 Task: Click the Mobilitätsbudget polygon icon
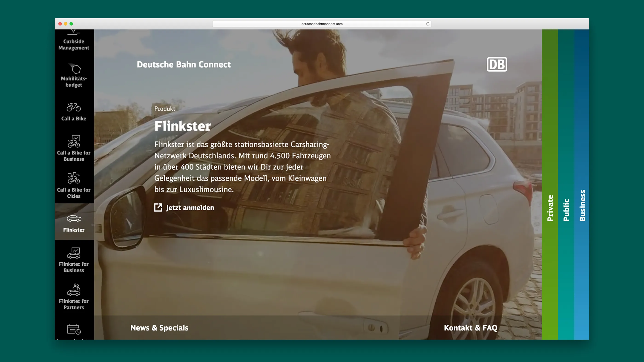(x=75, y=68)
